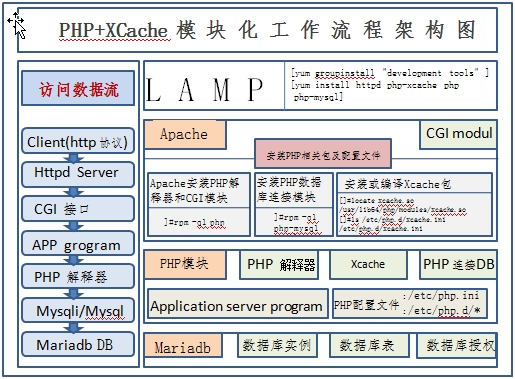Select the PHP 连接DB box
Screen dimensions: 515x379
(458, 265)
